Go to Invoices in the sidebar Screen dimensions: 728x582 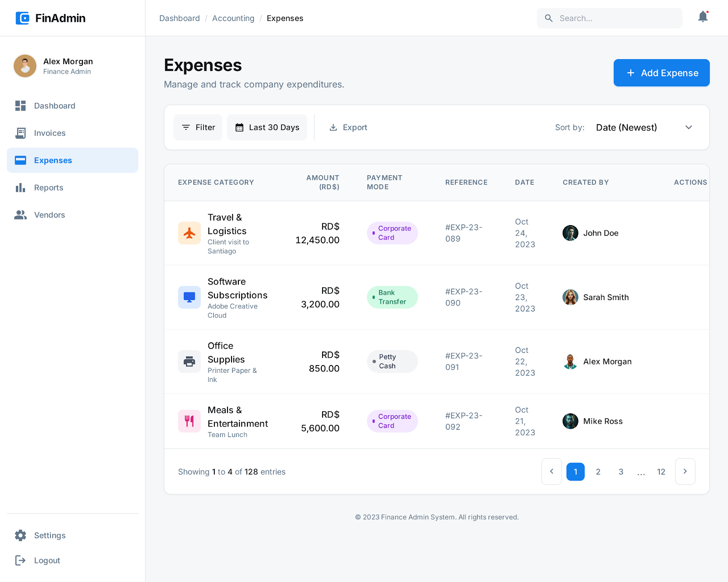[x=50, y=133]
